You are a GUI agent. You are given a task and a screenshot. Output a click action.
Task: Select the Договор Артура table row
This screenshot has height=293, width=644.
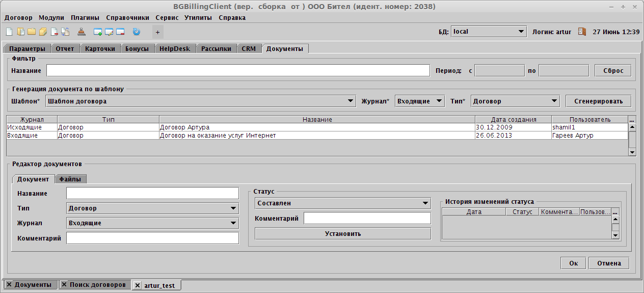pos(316,127)
